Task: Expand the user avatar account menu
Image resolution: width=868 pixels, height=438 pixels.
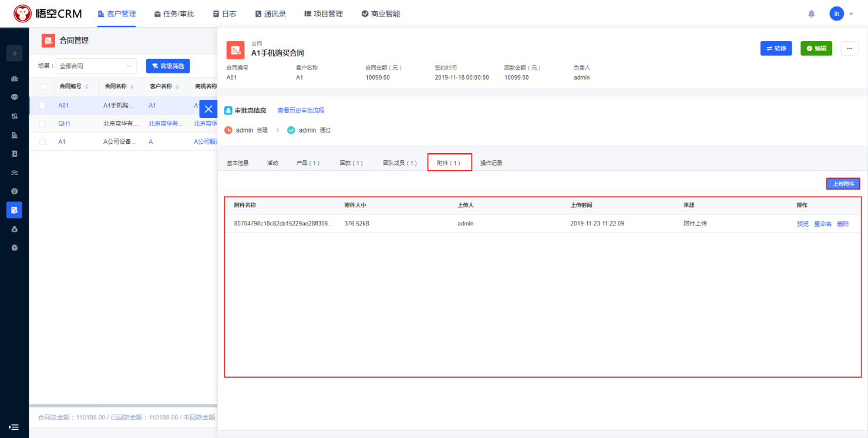Action: pyautogui.click(x=841, y=14)
